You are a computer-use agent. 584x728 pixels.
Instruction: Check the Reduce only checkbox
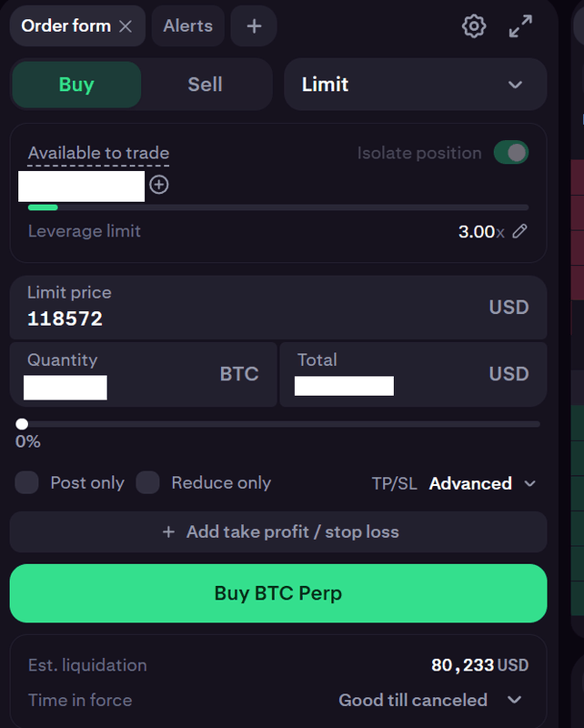147,483
